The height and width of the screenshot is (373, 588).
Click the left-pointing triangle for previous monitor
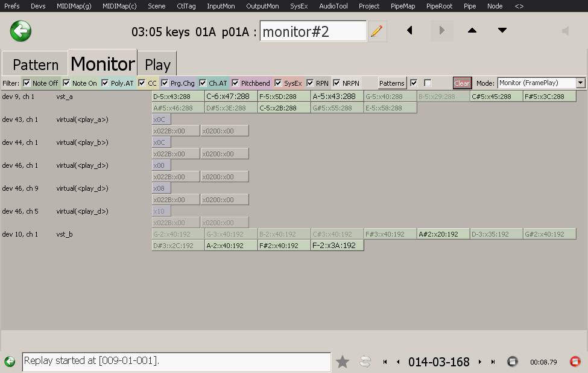(x=410, y=31)
